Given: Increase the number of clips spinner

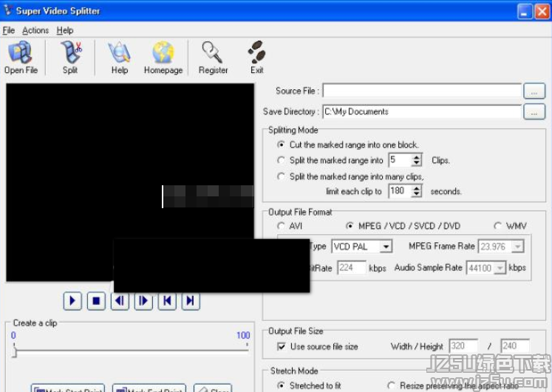Looking at the screenshot, I should [x=417, y=157].
